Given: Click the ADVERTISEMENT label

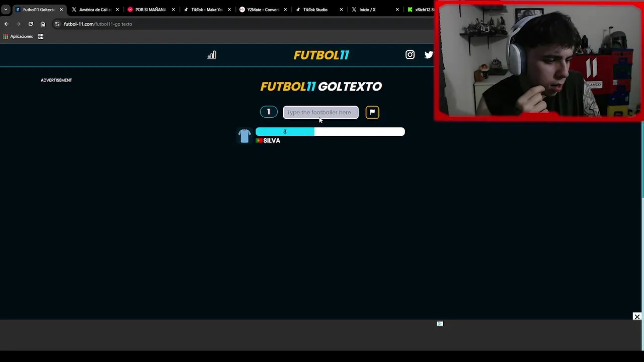Looking at the screenshot, I should pyautogui.click(x=56, y=80).
